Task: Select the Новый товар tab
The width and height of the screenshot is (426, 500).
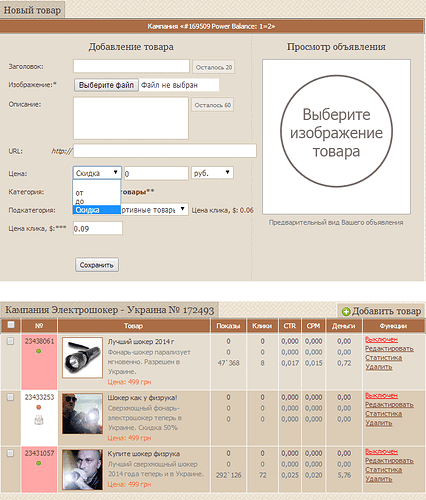Action: click(x=32, y=10)
